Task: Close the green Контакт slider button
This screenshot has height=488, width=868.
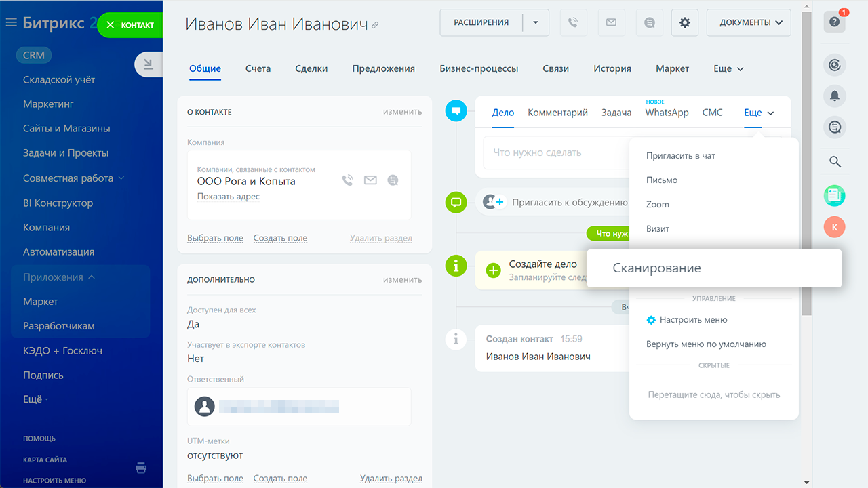Action: (x=111, y=25)
